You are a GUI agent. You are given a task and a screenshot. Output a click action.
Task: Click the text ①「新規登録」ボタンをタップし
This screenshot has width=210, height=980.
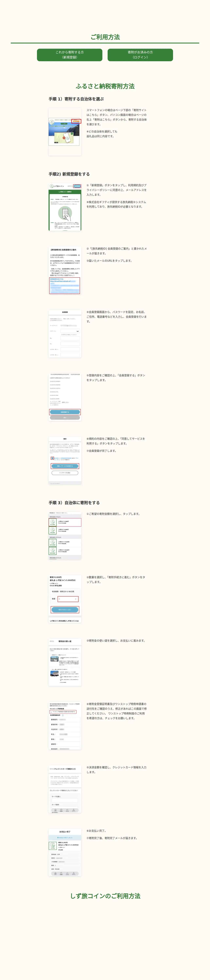[117, 190]
